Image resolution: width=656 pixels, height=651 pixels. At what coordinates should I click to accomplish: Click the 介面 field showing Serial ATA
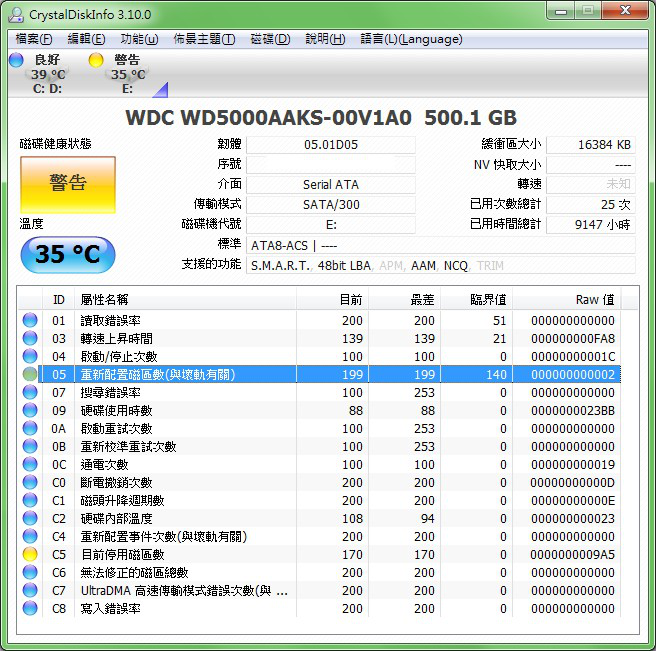click(331, 185)
